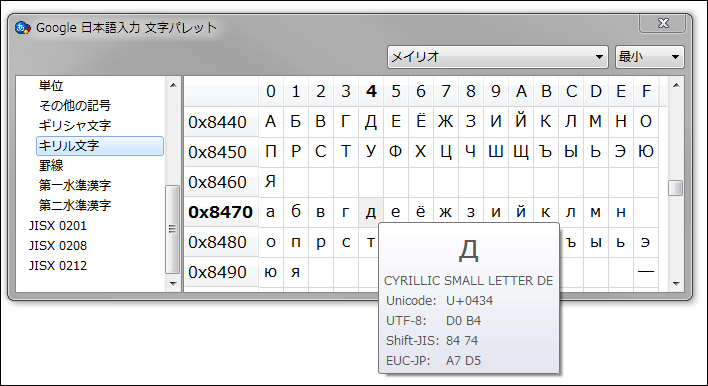Select キリル文字 category
The image size is (708, 386).
(100, 146)
